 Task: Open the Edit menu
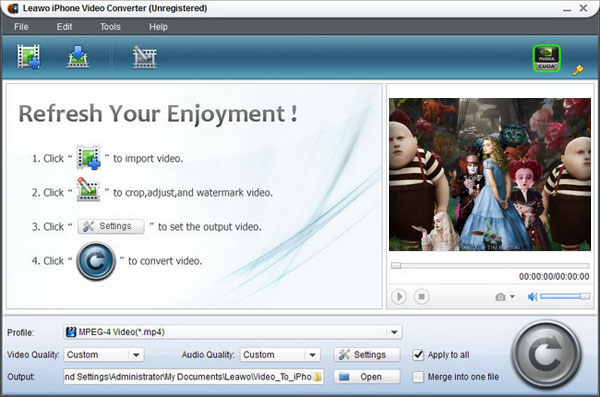click(64, 27)
